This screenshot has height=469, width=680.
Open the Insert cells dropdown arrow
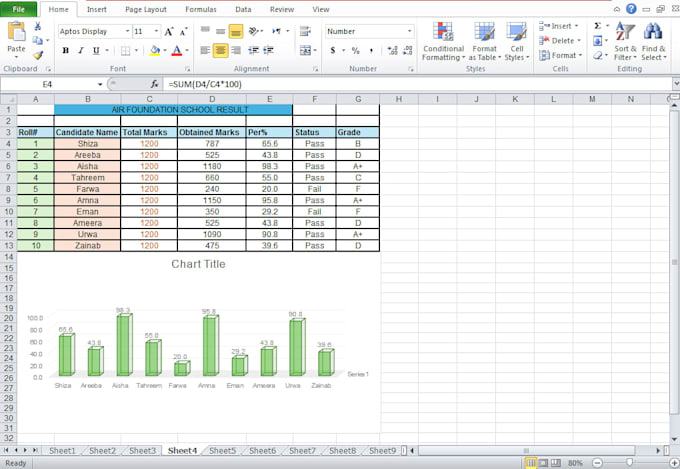[x=576, y=26]
